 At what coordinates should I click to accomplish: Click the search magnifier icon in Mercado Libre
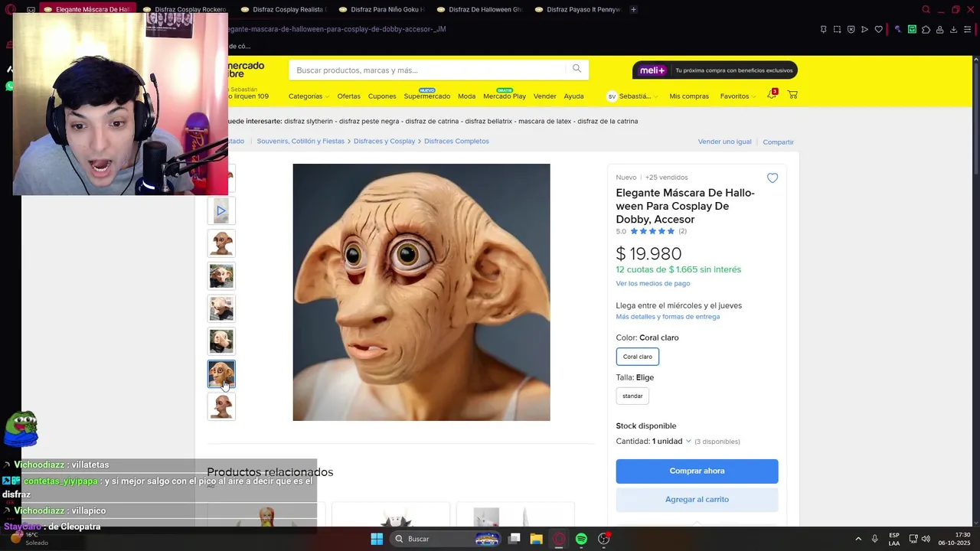pyautogui.click(x=577, y=69)
